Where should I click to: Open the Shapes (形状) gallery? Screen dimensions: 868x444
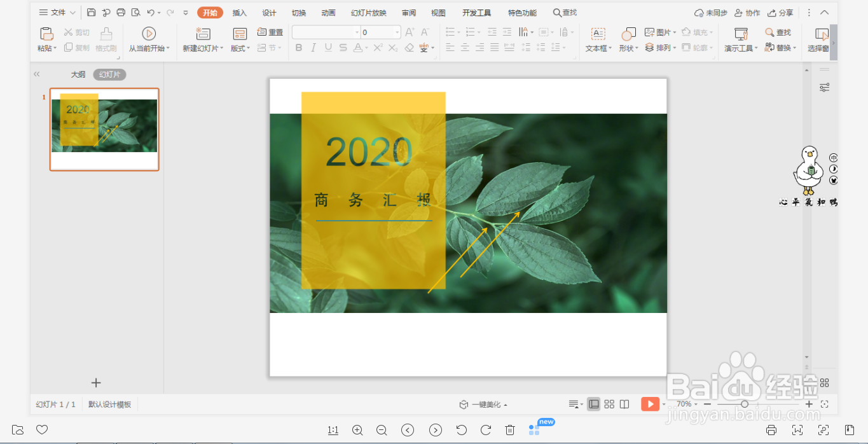[x=629, y=39]
